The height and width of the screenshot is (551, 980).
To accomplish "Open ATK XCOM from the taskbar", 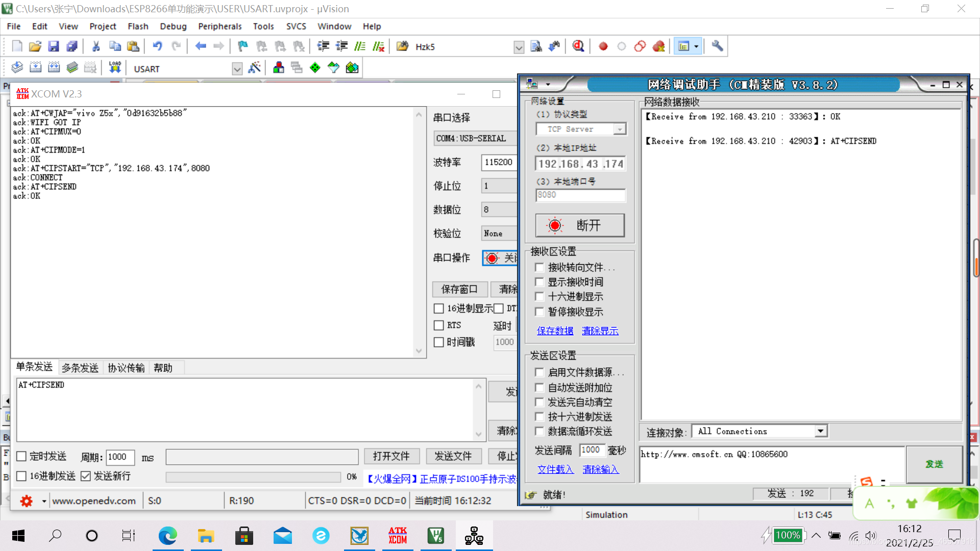I will (398, 536).
